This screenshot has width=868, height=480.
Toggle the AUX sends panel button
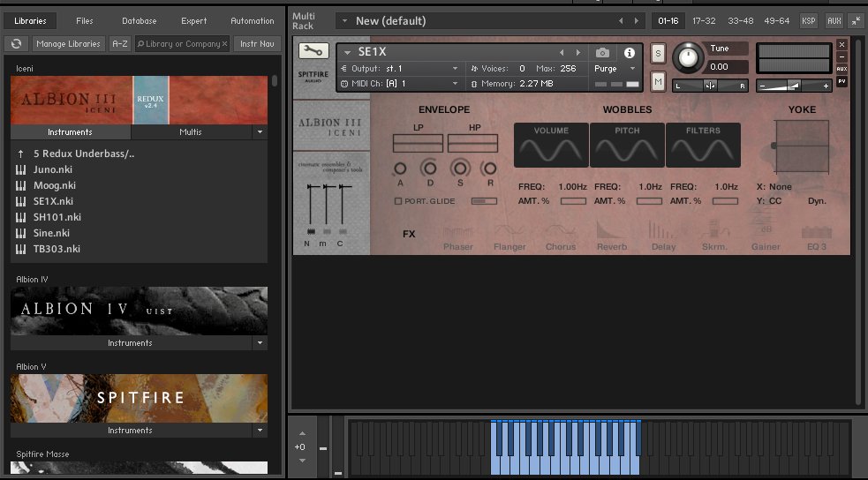point(834,21)
